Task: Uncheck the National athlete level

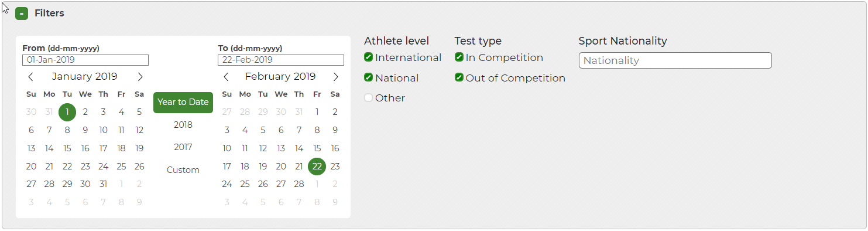Action: point(368,77)
